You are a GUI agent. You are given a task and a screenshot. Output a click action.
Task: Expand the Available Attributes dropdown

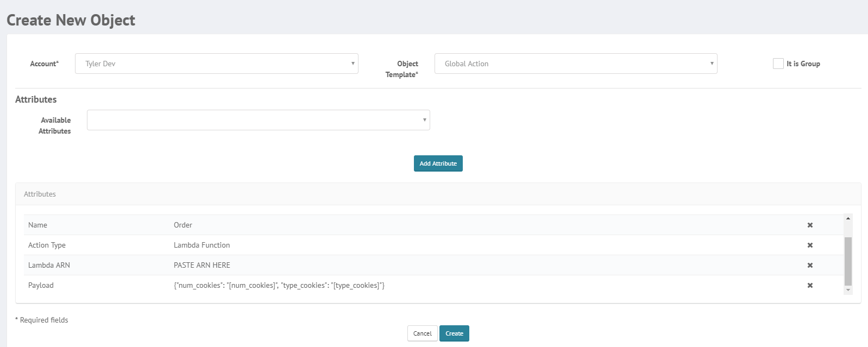coord(258,120)
